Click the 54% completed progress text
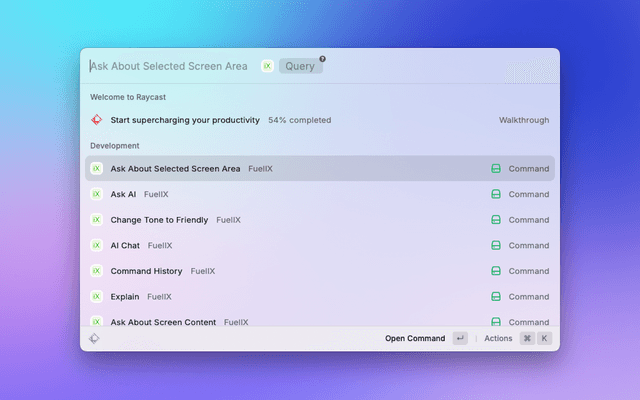The image size is (640, 400). tap(299, 120)
